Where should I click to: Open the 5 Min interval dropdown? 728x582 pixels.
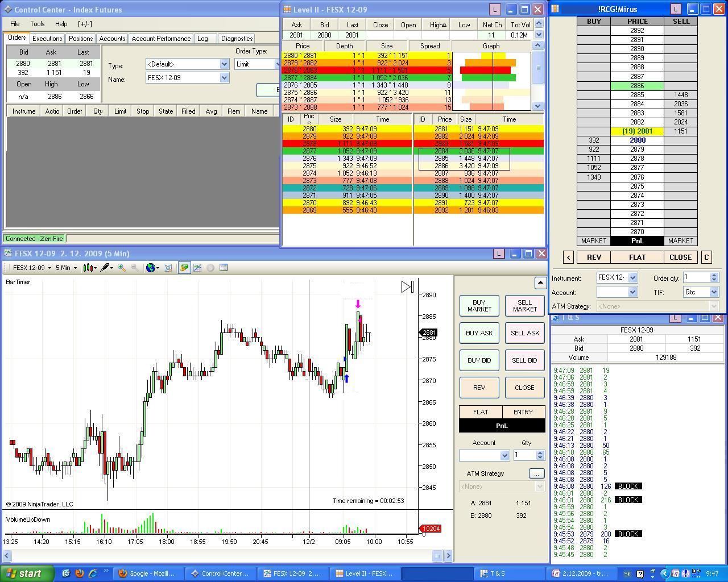point(66,268)
